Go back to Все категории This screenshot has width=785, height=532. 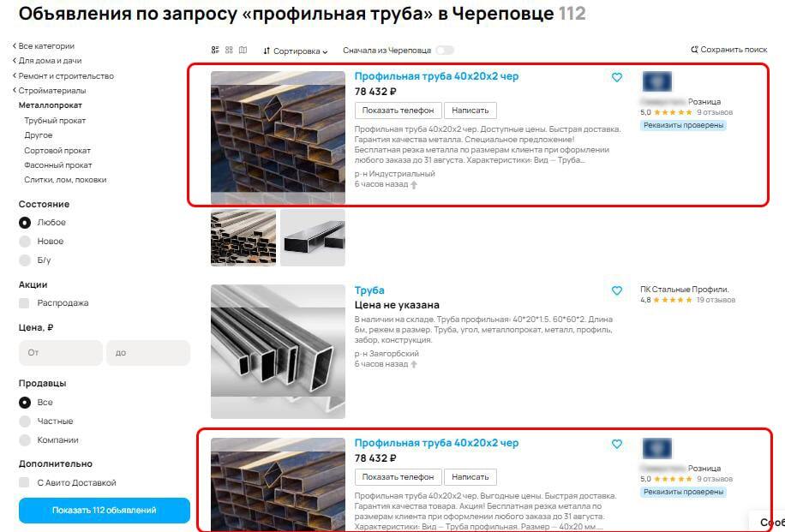click(x=44, y=46)
